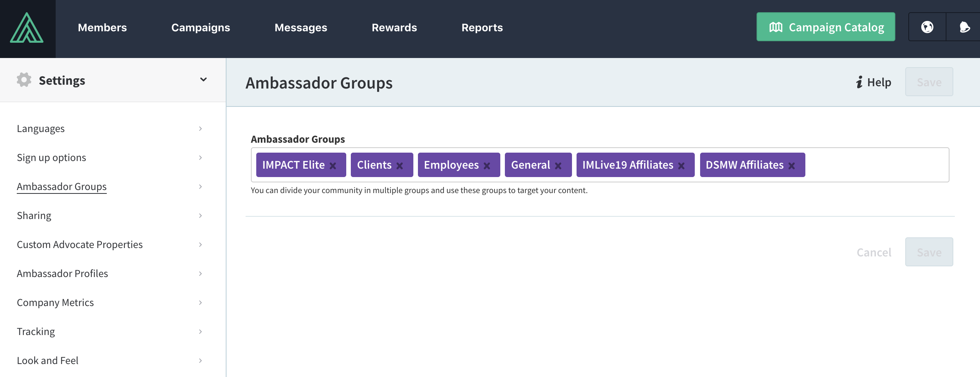The image size is (980, 377).
Task: Click the helper text about dividing community
Action: click(x=419, y=190)
